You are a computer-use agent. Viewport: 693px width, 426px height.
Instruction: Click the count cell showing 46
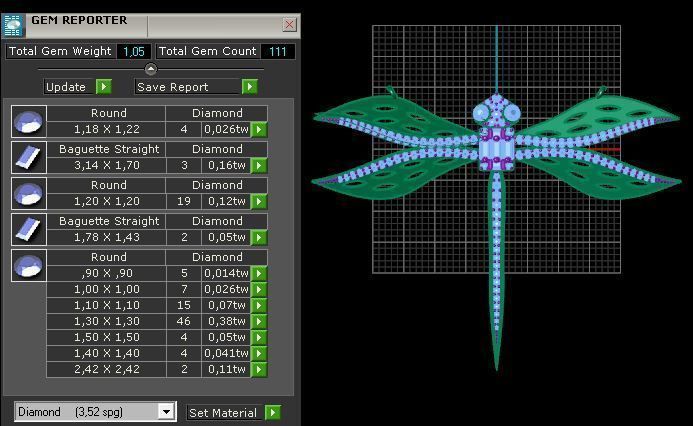pos(184,321)
